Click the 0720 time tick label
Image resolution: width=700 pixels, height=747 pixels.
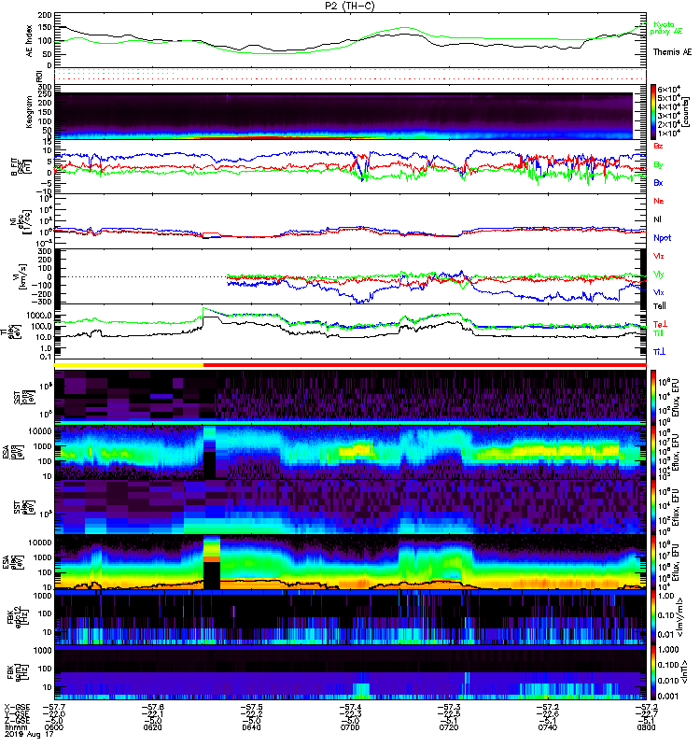pyautogui.click(x=449, y=727)
